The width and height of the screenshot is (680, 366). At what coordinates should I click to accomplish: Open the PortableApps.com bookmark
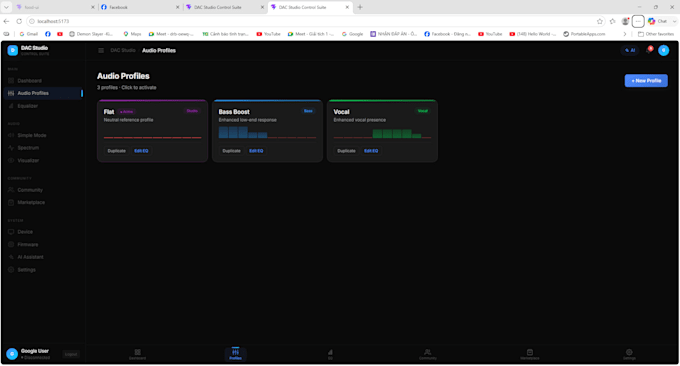[584, 34]
